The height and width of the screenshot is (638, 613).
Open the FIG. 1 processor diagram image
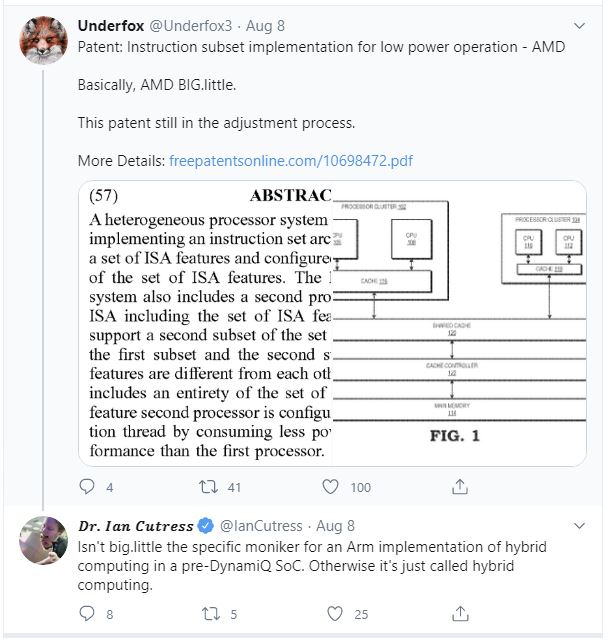tap(458, 322)
